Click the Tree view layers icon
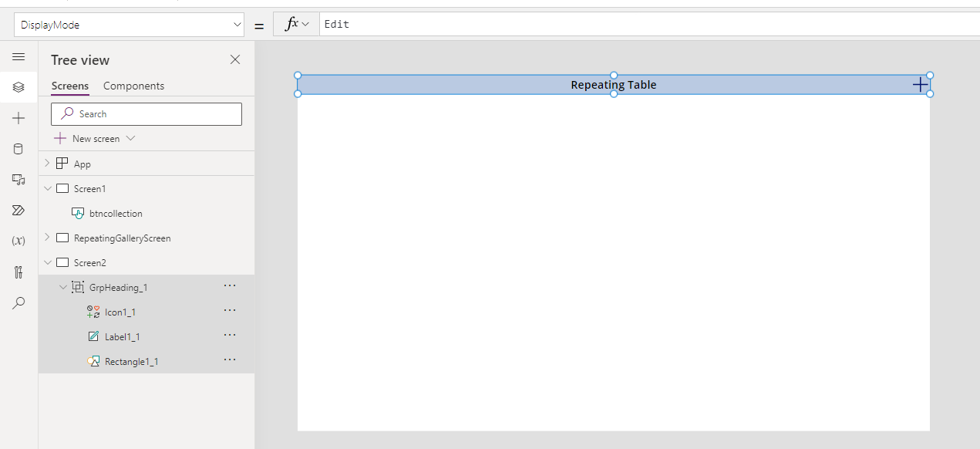Screen dimensions: 980x449 (x=19, y=87)
